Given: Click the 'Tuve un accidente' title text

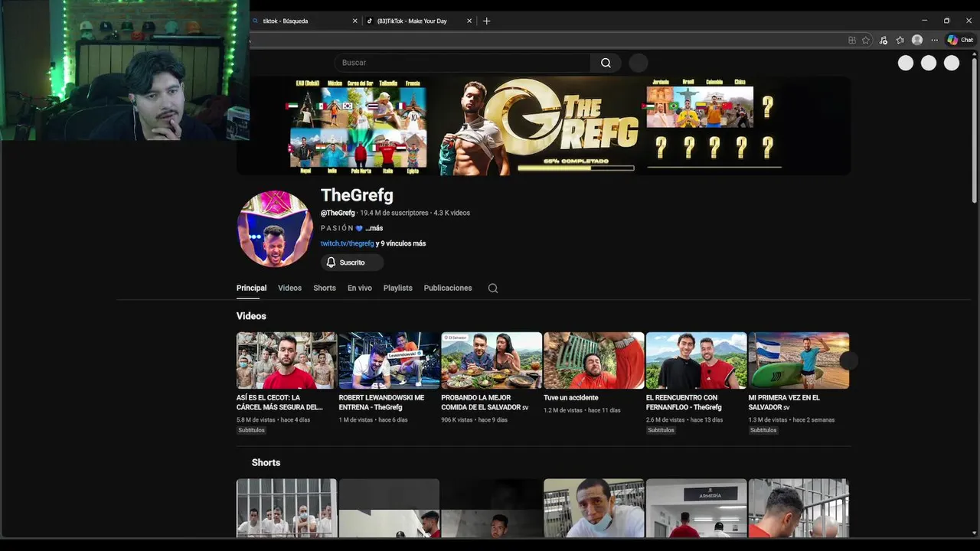Looking at the screenshot, I should coord(571,398).
